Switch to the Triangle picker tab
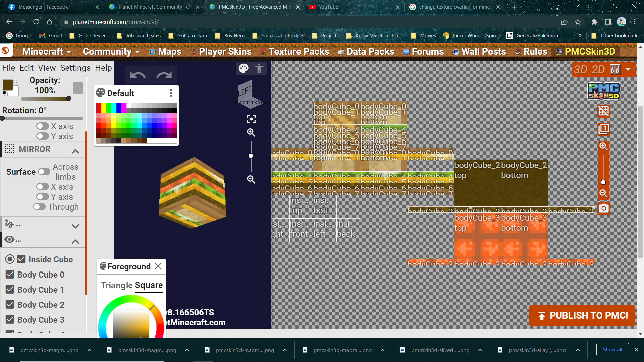The height and width of the screenshot is (362, 644). [117, 285]
